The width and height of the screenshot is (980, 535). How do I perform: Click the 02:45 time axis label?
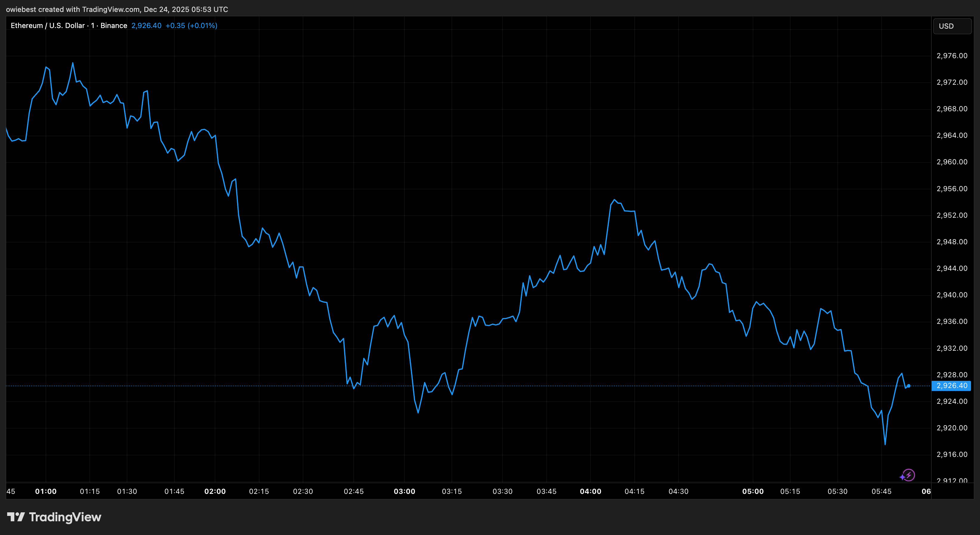[354, 492]
